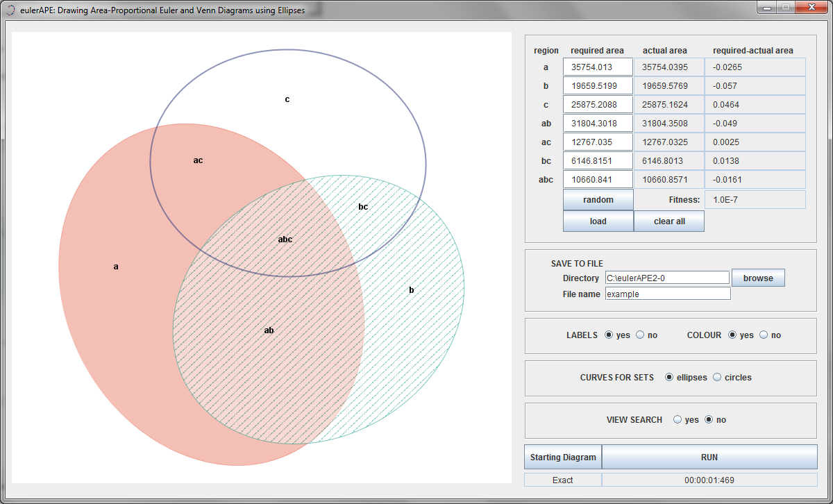
Task: Choose circles for set curves
Action: pyautogui.click(x=717, y=378)
